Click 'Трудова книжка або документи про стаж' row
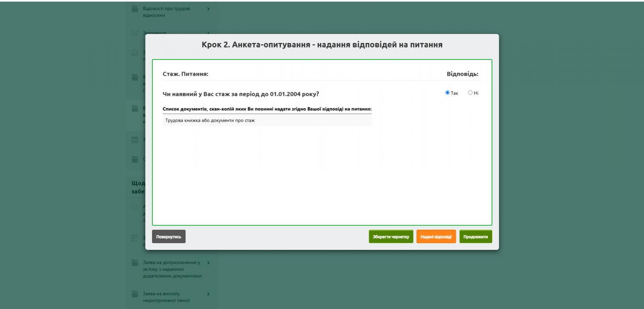This screenshot has width=644, height=309. 267,120
